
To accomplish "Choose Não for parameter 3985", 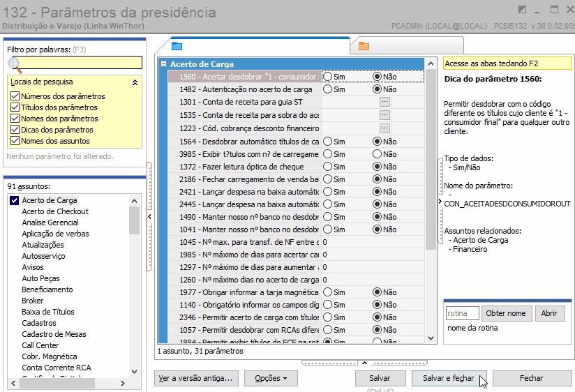I will pos(377,154).
